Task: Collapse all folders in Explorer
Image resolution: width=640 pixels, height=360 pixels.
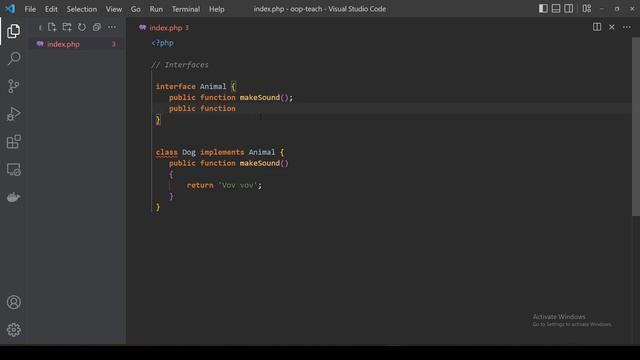Action: [x=97, y=27]
